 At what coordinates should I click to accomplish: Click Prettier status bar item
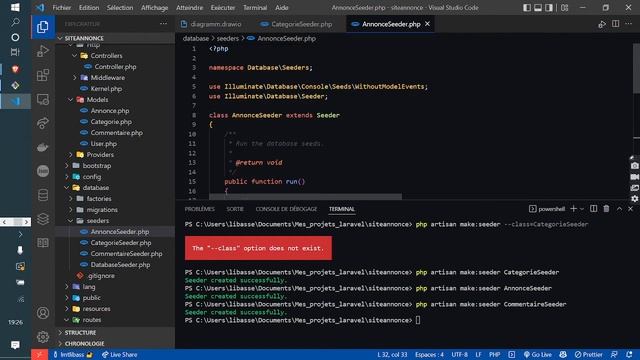tap(588, 354)
